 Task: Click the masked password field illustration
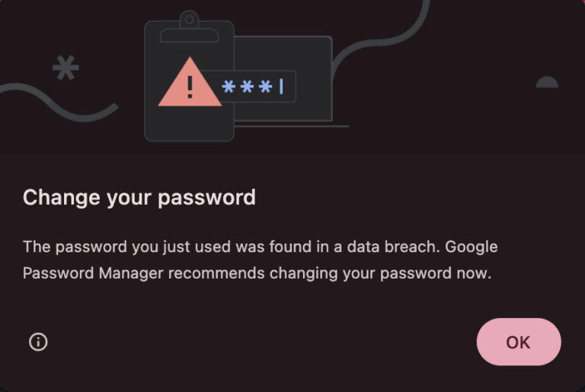tap(256, 87)
